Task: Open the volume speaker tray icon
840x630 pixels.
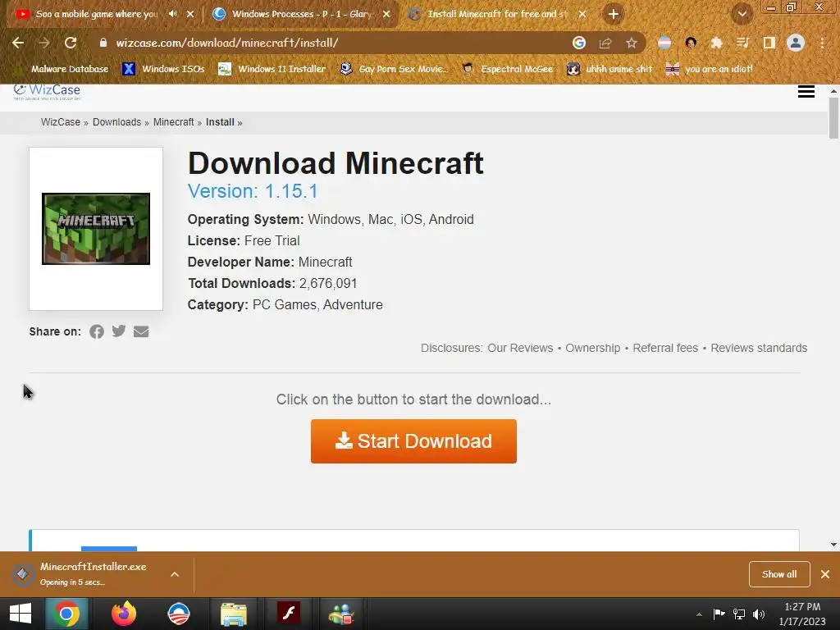Action: pyautogui.click(x=759, y=614)
